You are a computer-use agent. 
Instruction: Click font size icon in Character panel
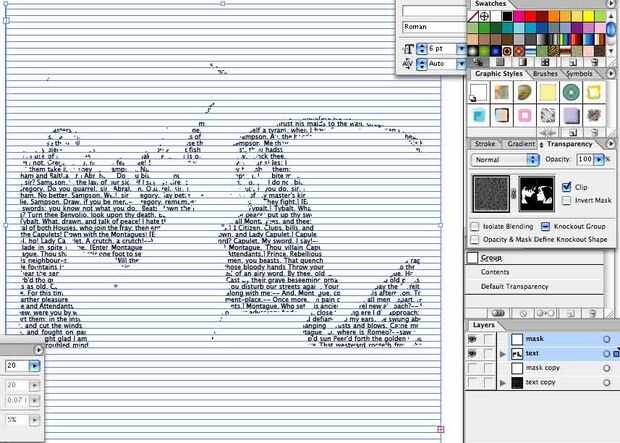point(408,49)
